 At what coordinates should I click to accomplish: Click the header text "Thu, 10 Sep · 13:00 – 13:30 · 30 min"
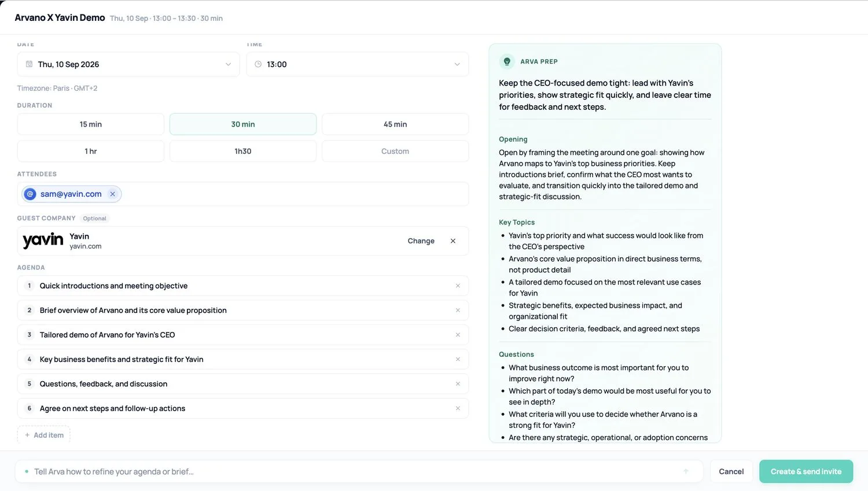pos(167,19)
